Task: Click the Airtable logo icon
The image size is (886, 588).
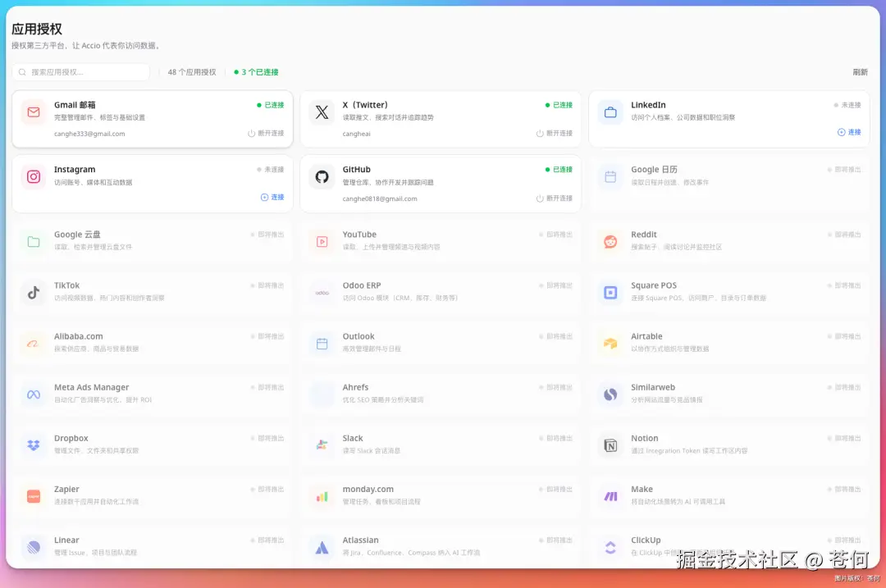Action: click(x=611, y=344)
